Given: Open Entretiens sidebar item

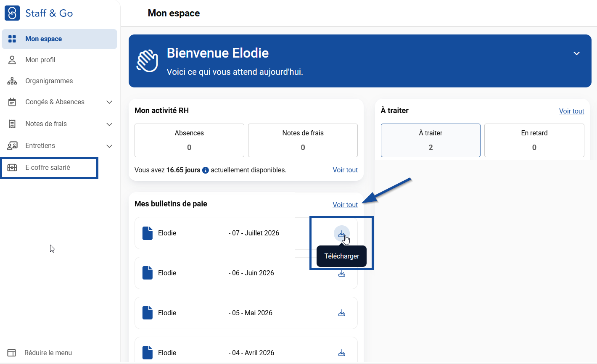Looking at the screenshot, I should point(59,146).
